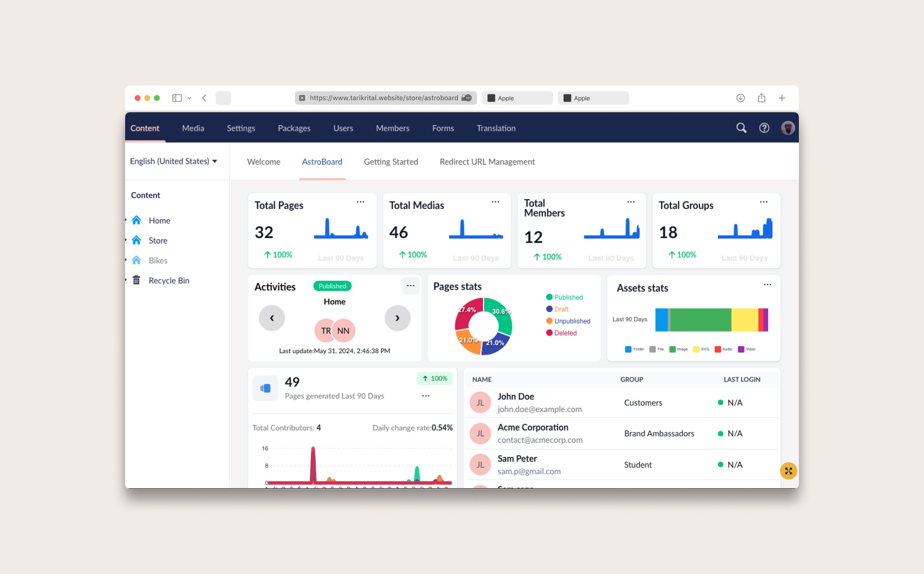This screenshot has width=924, height=574.
Task: Select the yellow SVG segment in assets bar
Action: [745, 320]
